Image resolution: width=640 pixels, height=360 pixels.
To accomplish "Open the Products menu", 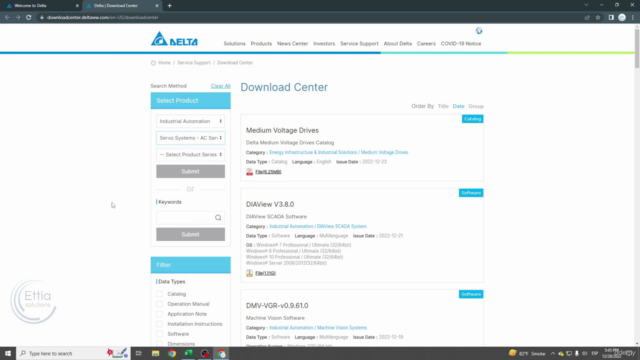I will click(261, 44).
